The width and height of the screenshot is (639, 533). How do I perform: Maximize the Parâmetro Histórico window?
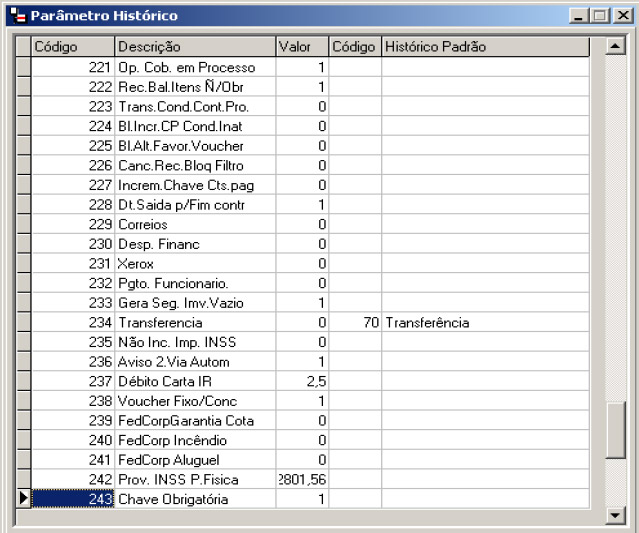click(599, 16)
